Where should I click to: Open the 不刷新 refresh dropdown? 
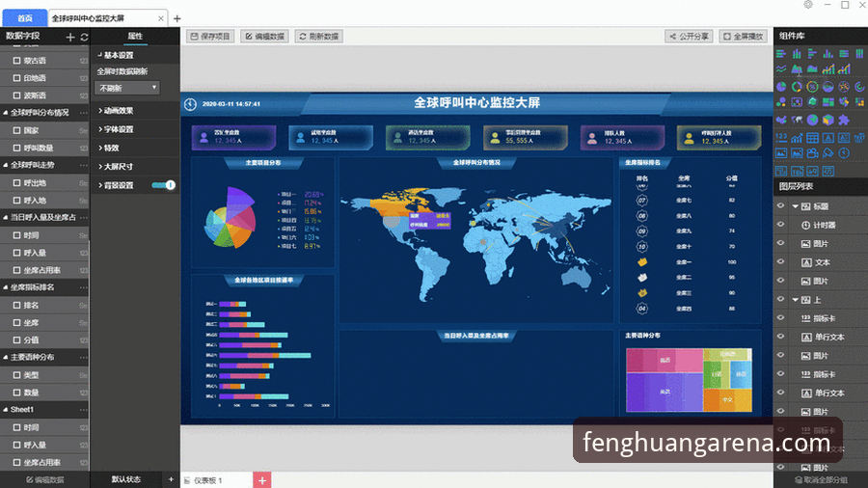(x=127, y=88)
